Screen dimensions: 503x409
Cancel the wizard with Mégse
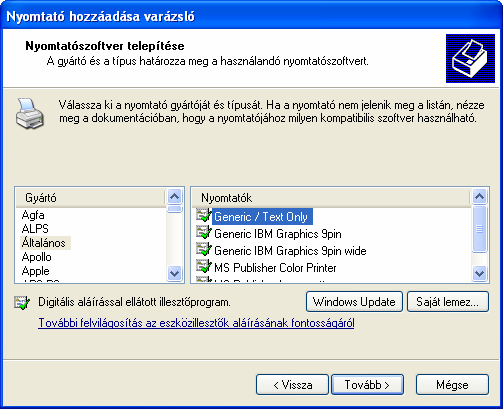point(452,385)
